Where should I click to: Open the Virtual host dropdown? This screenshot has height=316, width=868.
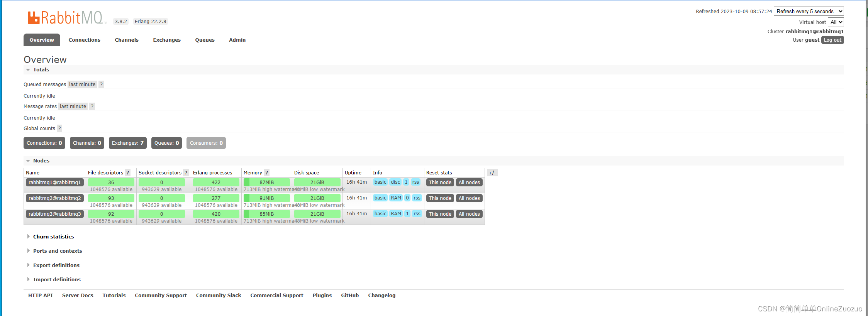click(836, 22)
